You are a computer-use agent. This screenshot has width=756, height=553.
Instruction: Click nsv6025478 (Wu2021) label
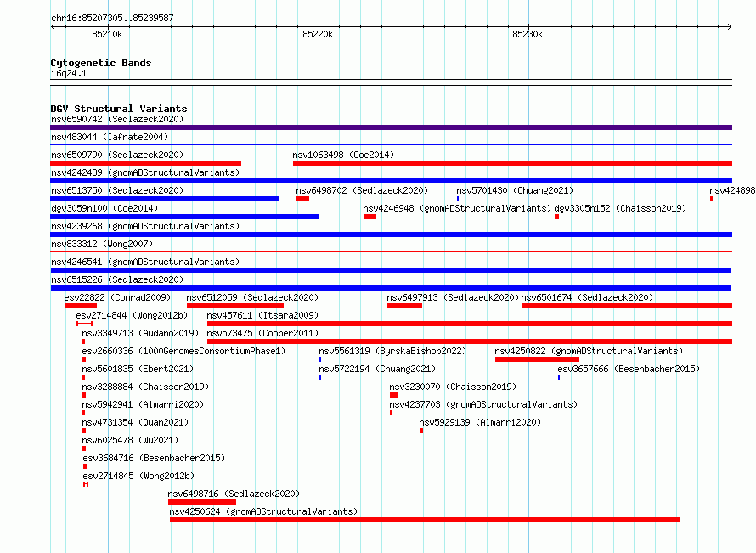(130, 440)
